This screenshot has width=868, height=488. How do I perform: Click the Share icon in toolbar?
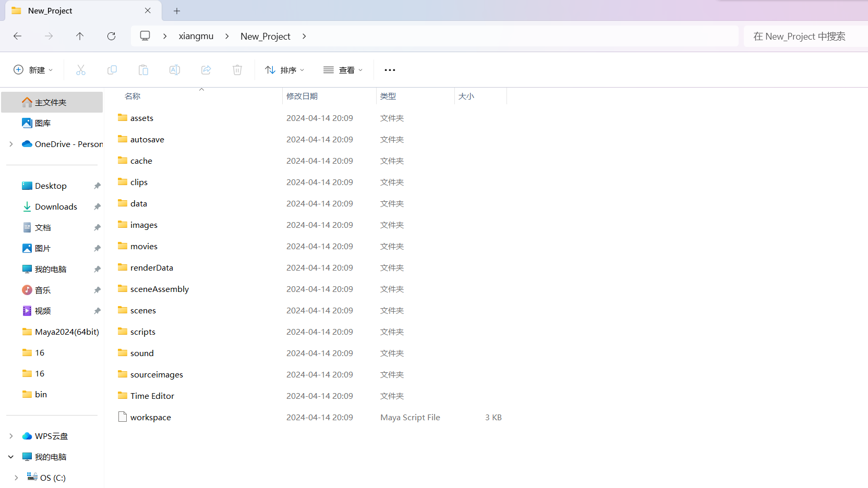206,70
